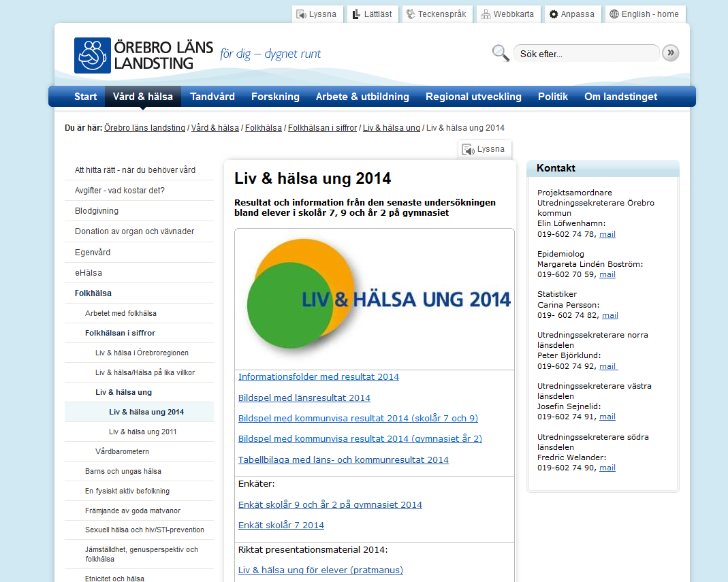The height and width of the screenshot is (582, 728).
Task: Click the Lyssna speaker icon in top bar
Action: click(301, 14)
